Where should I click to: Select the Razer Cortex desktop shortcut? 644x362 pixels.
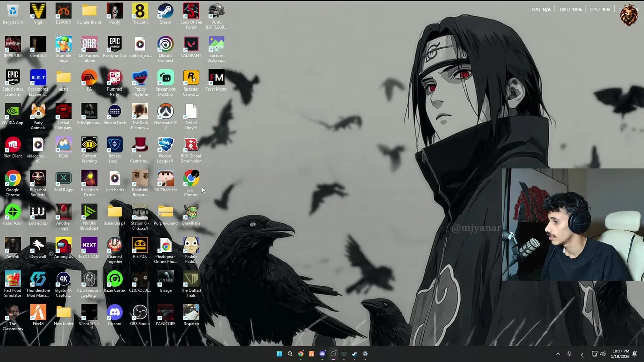[114, 283]
